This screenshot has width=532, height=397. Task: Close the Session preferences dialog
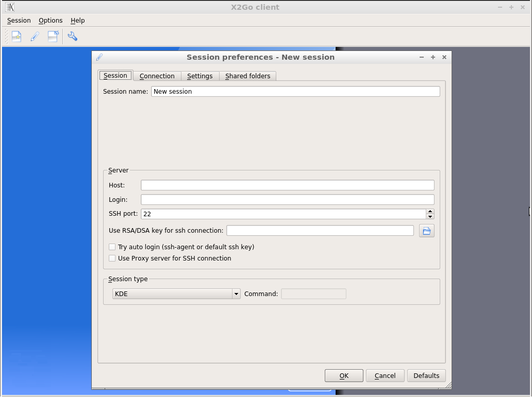pos(444,57)
